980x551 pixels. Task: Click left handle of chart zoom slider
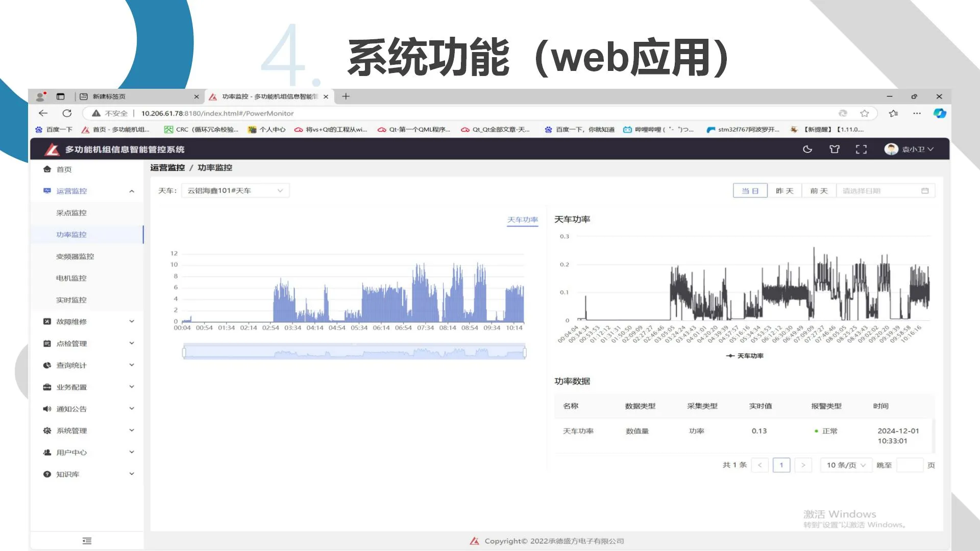point(184,352)
